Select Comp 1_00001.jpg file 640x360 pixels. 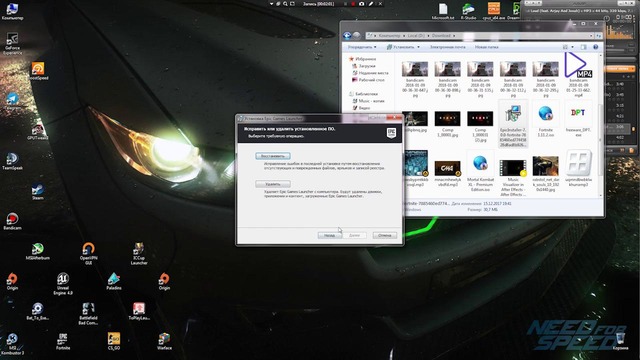447,124
